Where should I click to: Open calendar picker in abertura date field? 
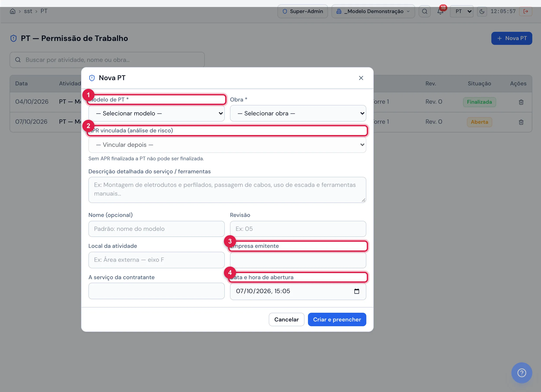(357, 291)
